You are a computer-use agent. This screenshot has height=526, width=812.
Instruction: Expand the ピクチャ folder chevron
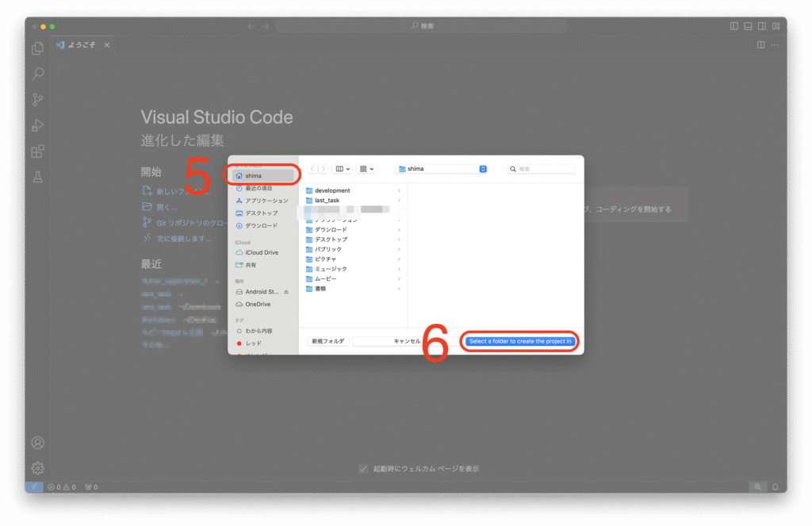pyautogui.click(x=399, y=259)
